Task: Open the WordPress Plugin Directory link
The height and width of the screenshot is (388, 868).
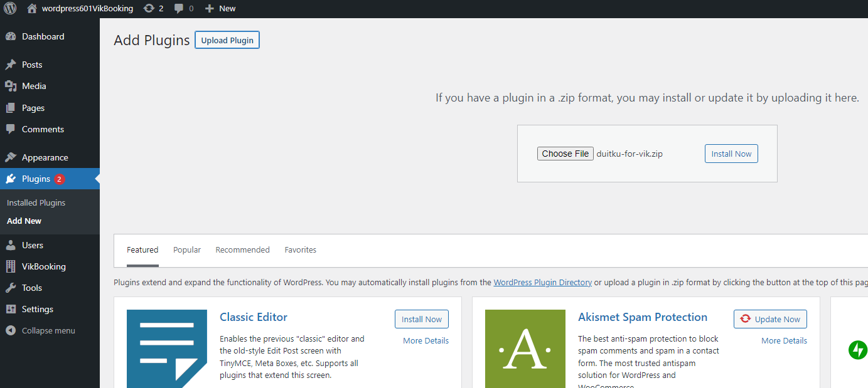Action: click(543, 282)
